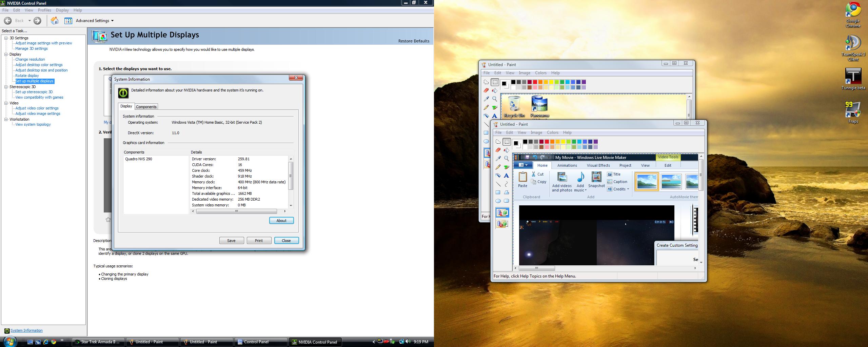Click the About button in System Information
The width and height of the screenshot is (868, 347).
[x=281, y=221]
